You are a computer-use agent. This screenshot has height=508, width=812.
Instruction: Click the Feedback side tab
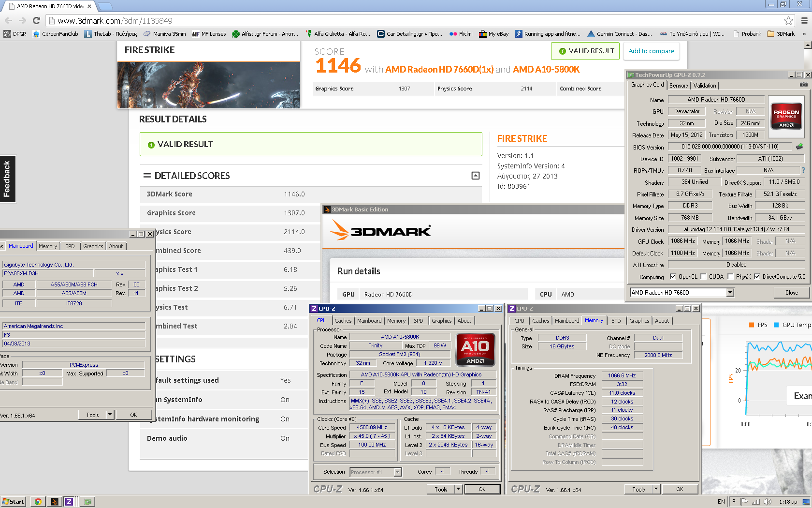pos(7,179)
